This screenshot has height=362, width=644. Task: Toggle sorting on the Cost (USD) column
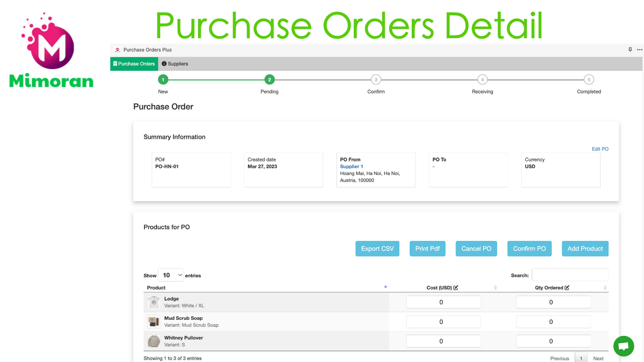pos(495,288)
